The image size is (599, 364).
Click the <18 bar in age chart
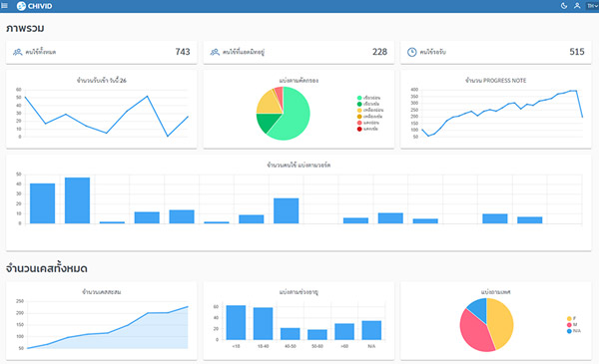236,322
